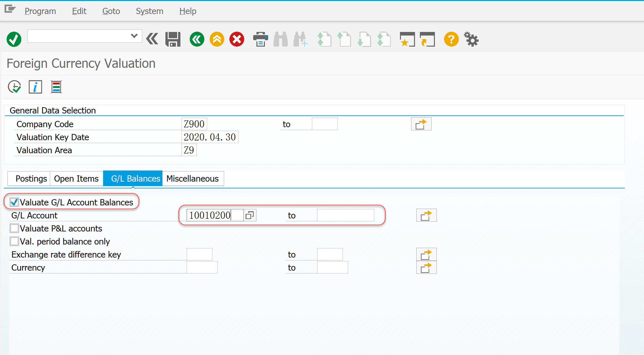This screenshot has width=644, height=355.
Task: Expand the command field dropdown arrow
Action: pyautogui.click(x=134, y=36)
